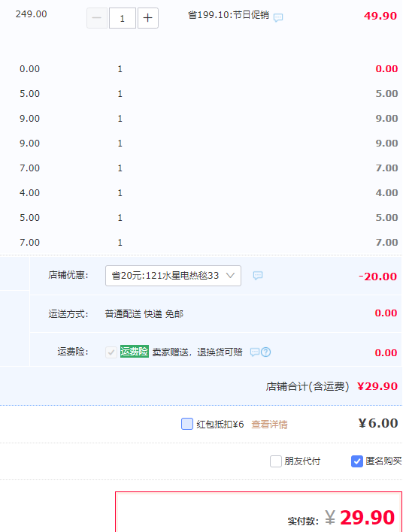Click the question mark help icon for 运费险

point(266,352)
